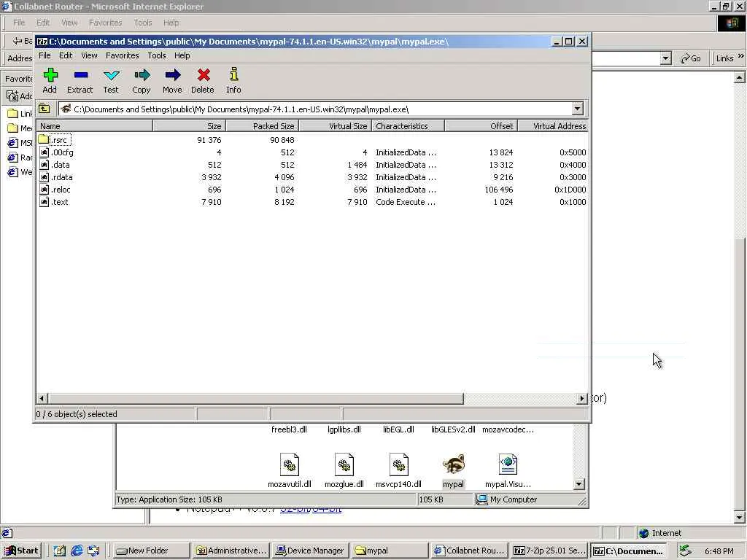
Task: Click the 7-Zip horizontal scrollbar thumb
Action: [256, 398]
